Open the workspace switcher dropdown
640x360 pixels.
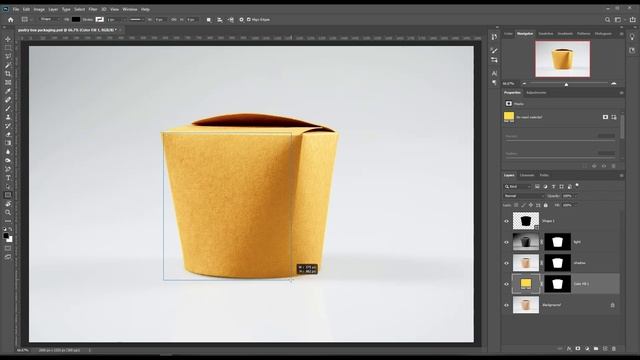coord(619,20)
